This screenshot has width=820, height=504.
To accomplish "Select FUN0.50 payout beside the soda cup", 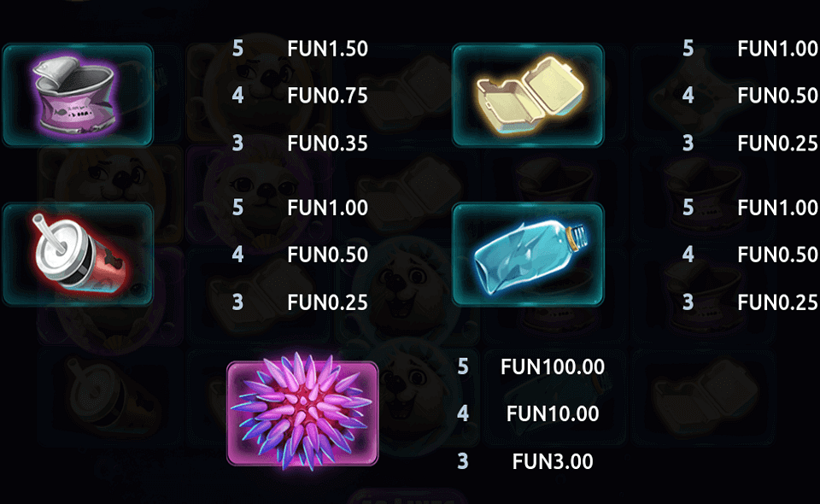I will pyautogui.click(x=327, y=255).
